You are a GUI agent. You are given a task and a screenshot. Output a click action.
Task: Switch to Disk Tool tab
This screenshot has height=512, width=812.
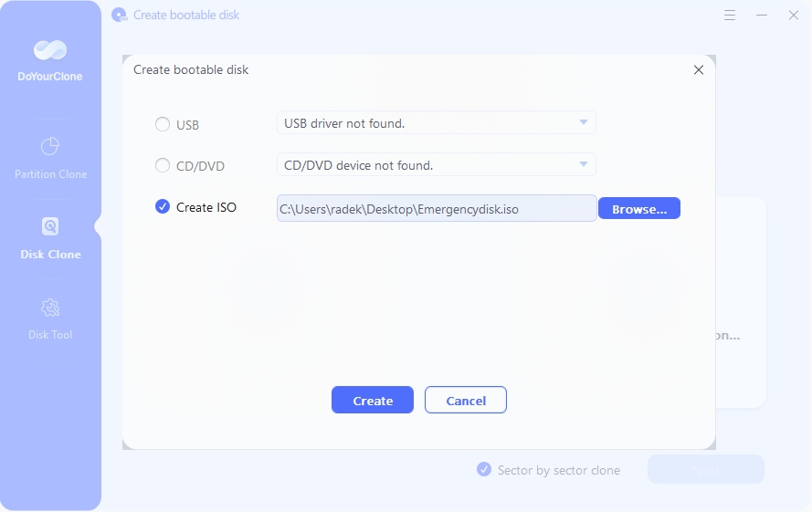[50, 335]
